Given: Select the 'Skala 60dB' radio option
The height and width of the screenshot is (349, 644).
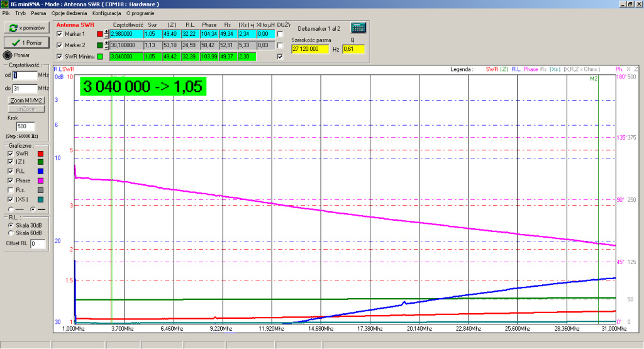Looking at the screenshot, I should (x=9, y=233).
